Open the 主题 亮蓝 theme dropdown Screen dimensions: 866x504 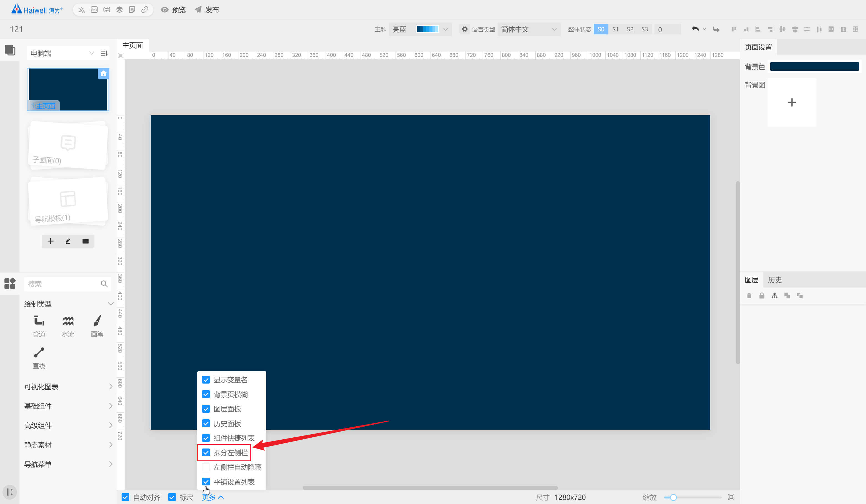[x=420, y=29]
